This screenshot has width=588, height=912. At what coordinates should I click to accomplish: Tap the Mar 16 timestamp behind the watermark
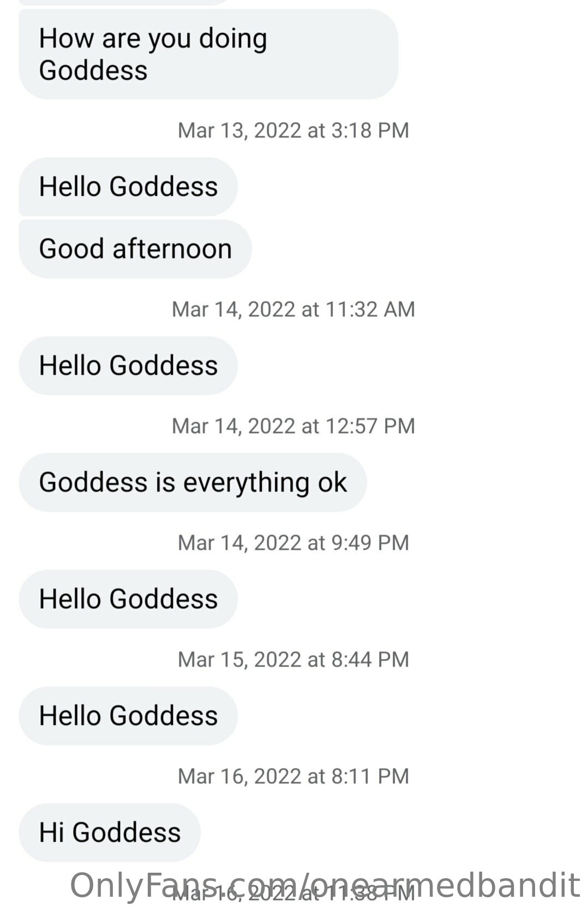pyautogui.click(x=293, y=893)
